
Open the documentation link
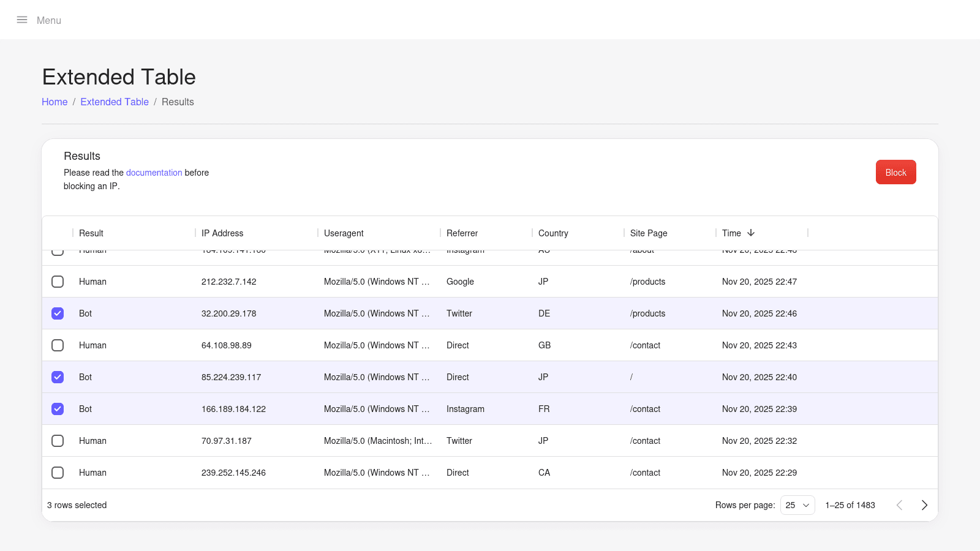point(154,173)
